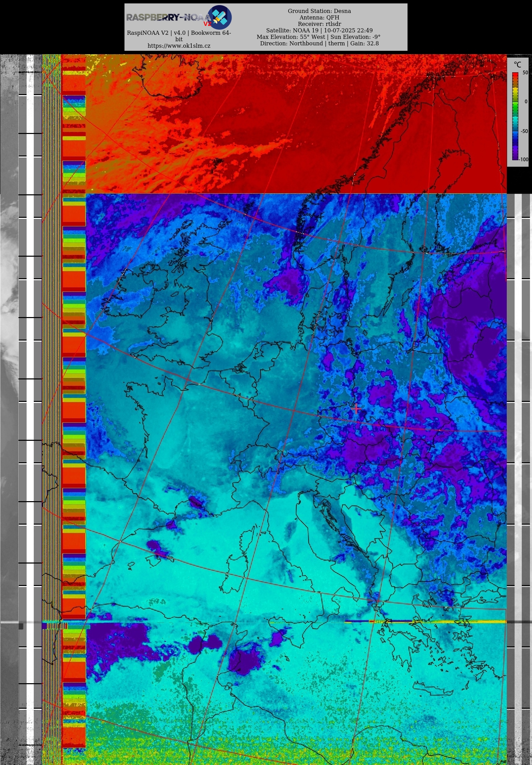Screen dimensions: 532x765
Task: Click the satellite emblem in the logo
Action: pos(220,17)
